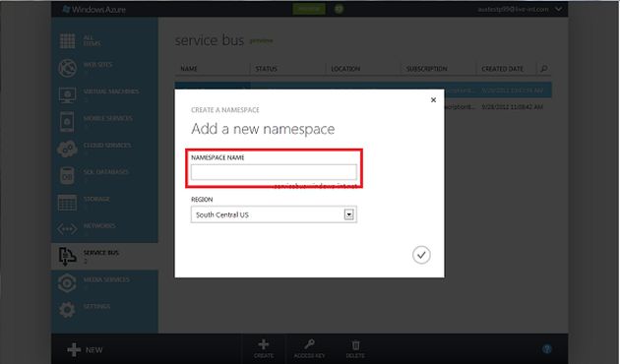Click the Windows Azure logo
The height and width of the screenshot is (364, 620).
click(x=94, y=9)
